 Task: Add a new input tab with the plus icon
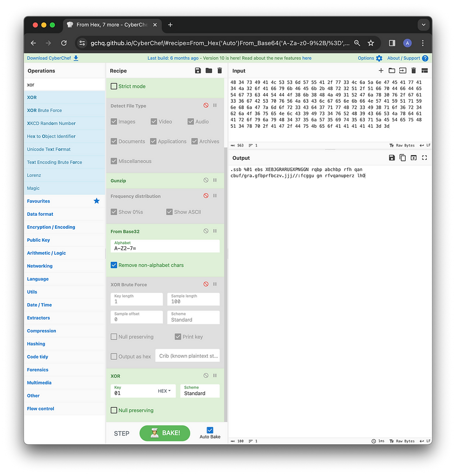381,71
